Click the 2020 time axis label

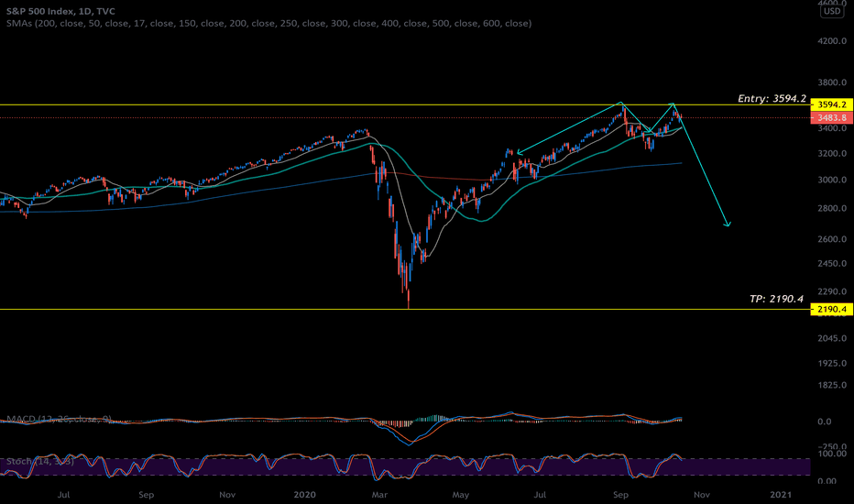tap(304, 495)
